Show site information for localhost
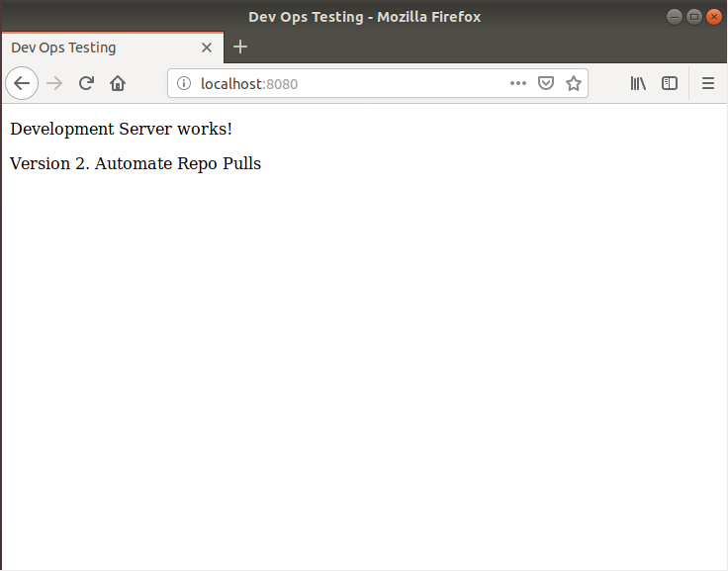This screenshot has height=571, width=728. tap(183, 84)
